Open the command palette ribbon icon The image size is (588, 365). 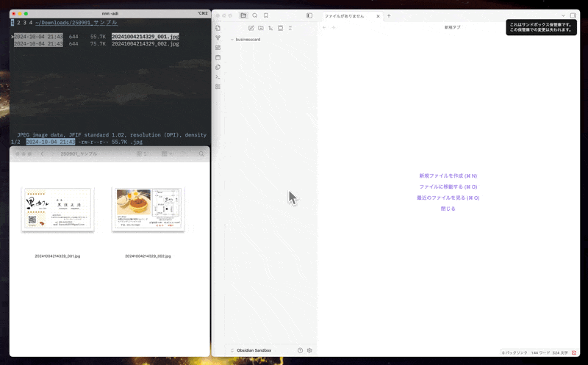218,77
